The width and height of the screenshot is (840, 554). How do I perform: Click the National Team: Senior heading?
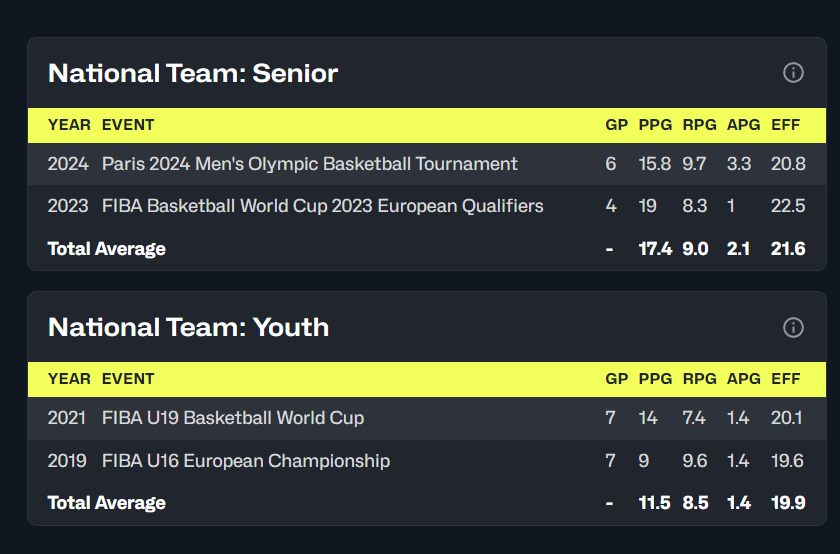click(193, 73)
